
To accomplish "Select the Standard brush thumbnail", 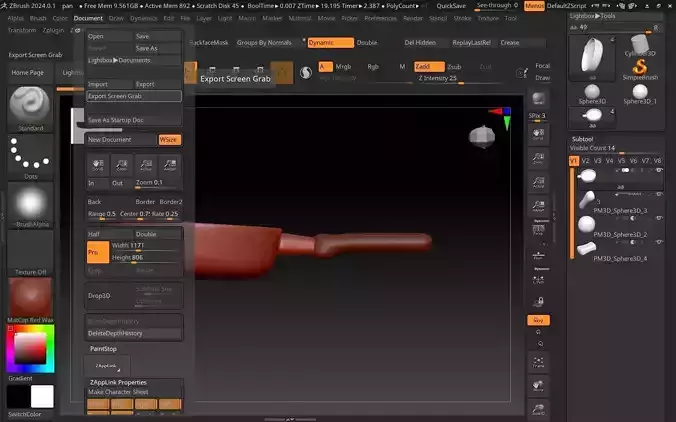I will point(30,108).
